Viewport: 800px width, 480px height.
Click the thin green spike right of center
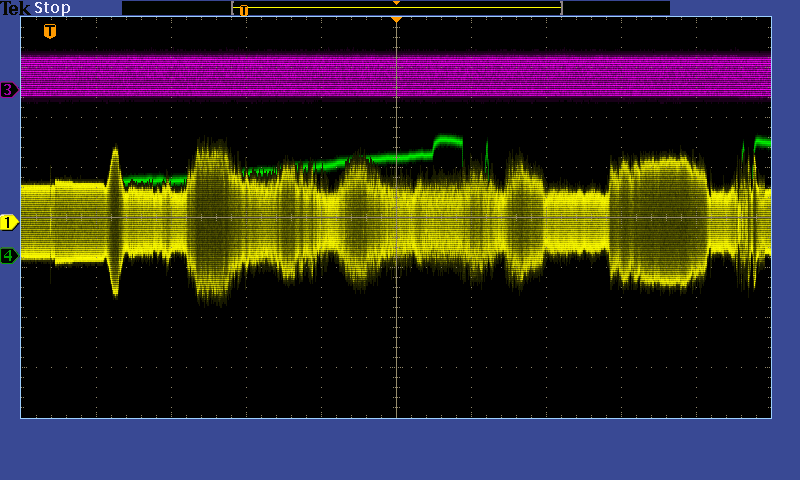coord(487,155)
